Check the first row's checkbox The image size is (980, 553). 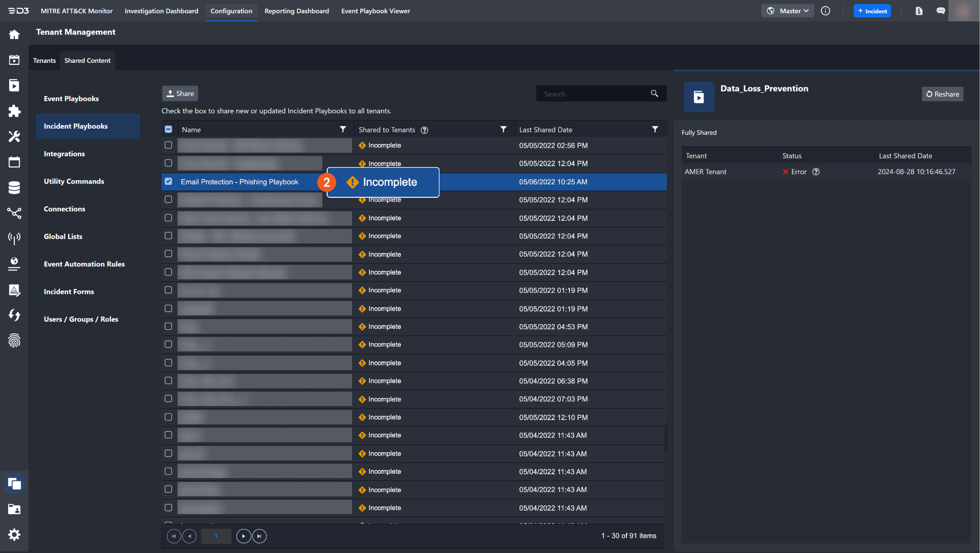click(x=168, y=145)
